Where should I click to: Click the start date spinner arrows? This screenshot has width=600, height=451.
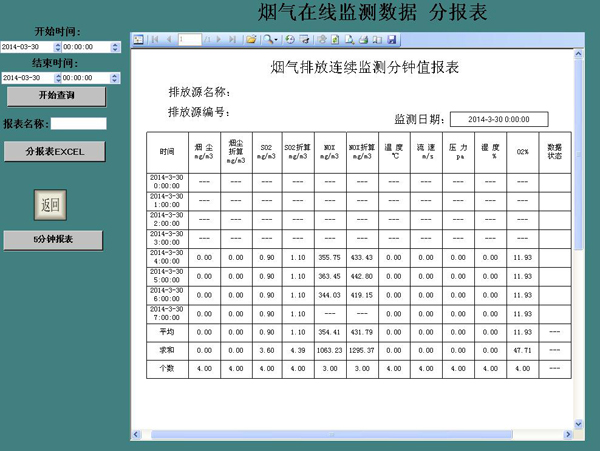58,47
